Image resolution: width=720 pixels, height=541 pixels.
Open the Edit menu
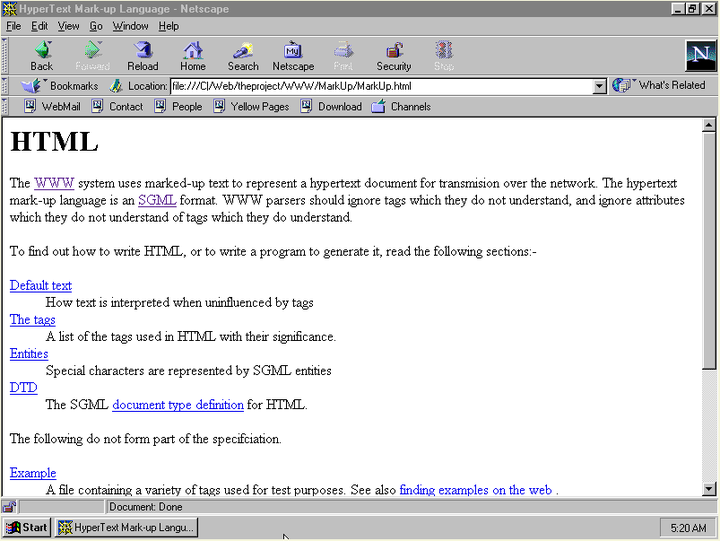click(39, 26)
